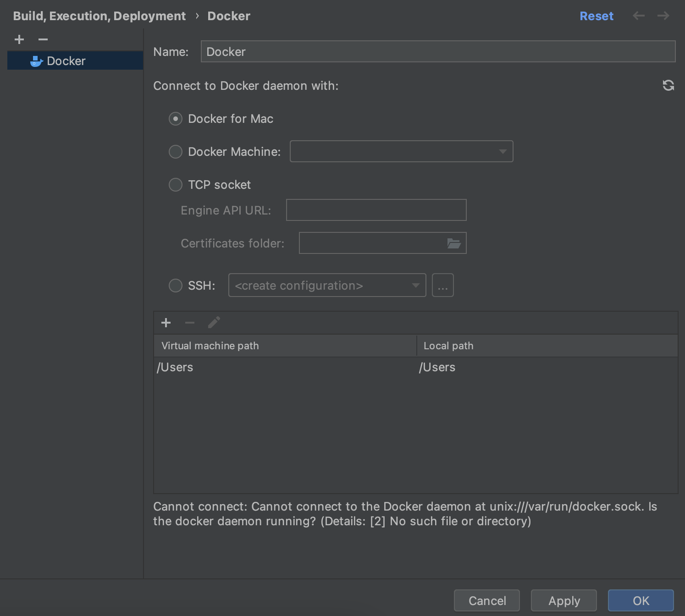This screenshot has width=685, height=616.
Task: Open the Docker Machine dropdown
Action: 402,151
